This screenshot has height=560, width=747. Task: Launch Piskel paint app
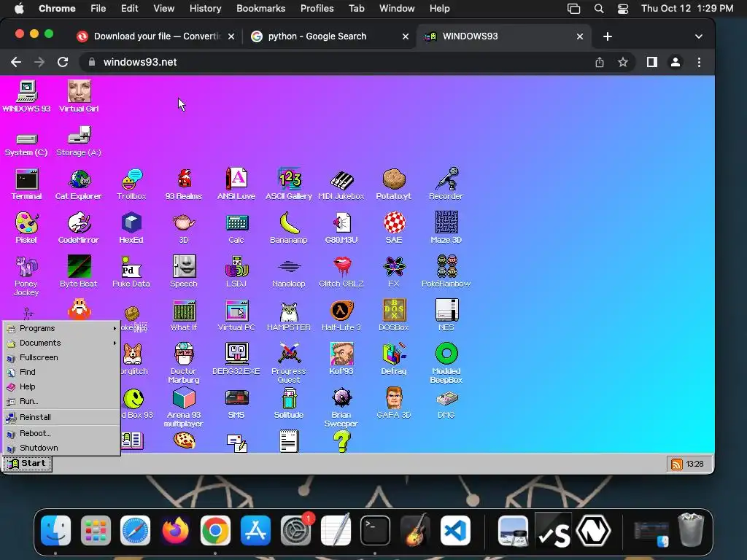click(x=26, y=228)
